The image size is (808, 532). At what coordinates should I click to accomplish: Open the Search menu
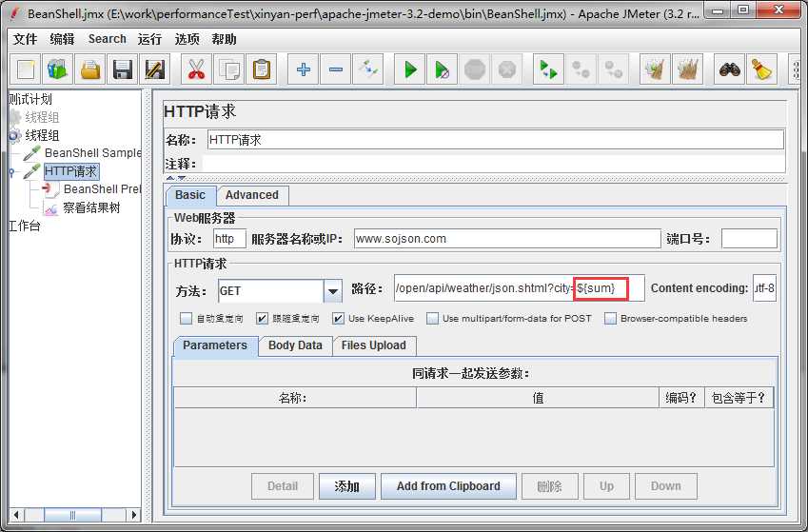coord(108,39)
